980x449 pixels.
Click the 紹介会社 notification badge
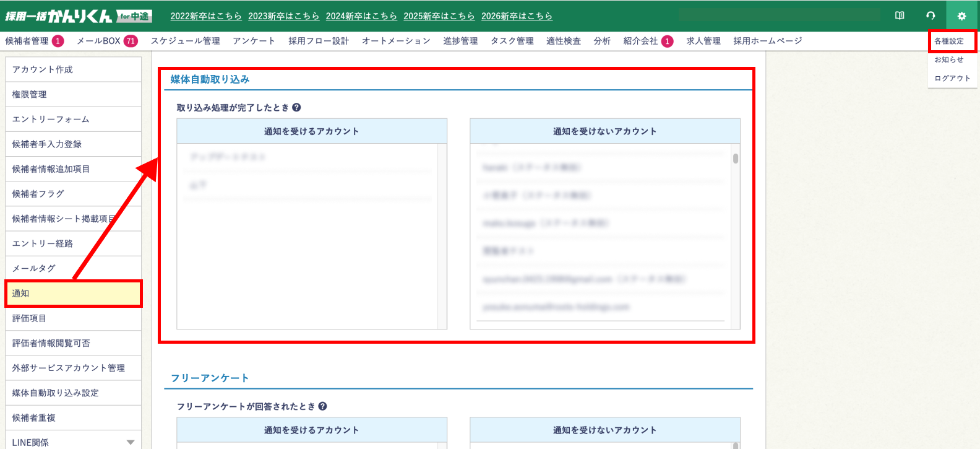tap(667, 41)
